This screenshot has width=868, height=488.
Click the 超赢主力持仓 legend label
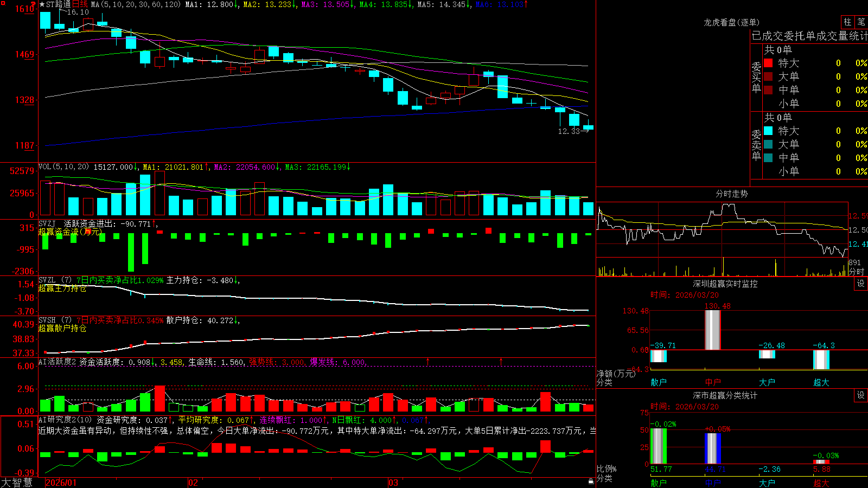click(62, 288)
